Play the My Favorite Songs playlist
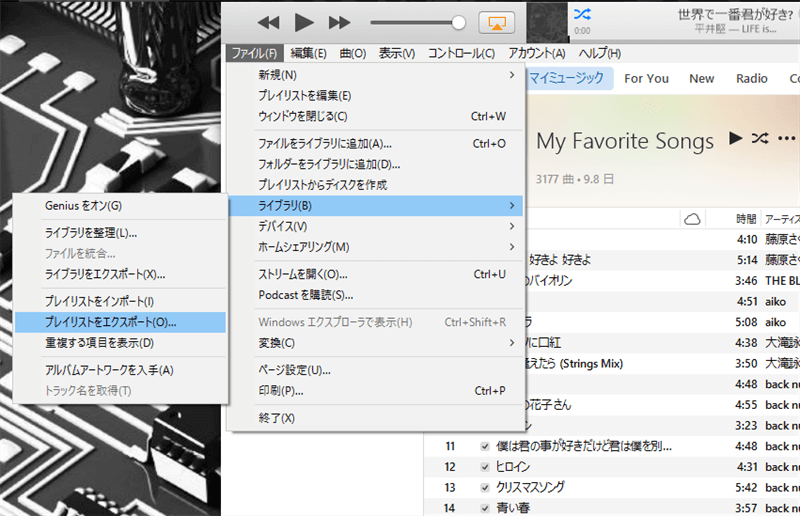 pos(736,138)
